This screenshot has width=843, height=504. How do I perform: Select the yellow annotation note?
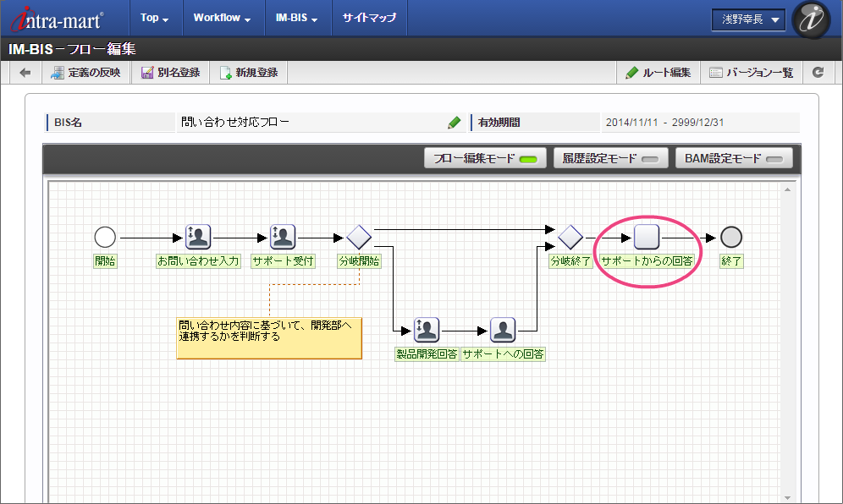pos(269,338)
